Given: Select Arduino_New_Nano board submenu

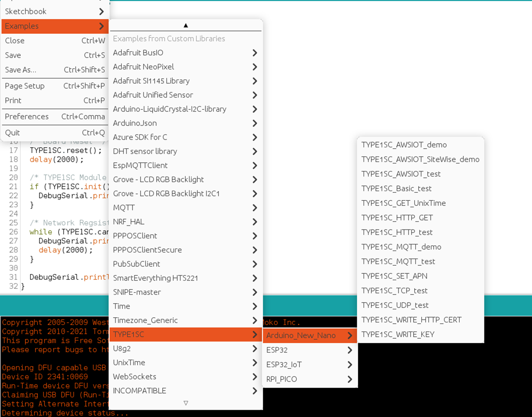Looking at the screenshot, I should [x=310, y=335].
